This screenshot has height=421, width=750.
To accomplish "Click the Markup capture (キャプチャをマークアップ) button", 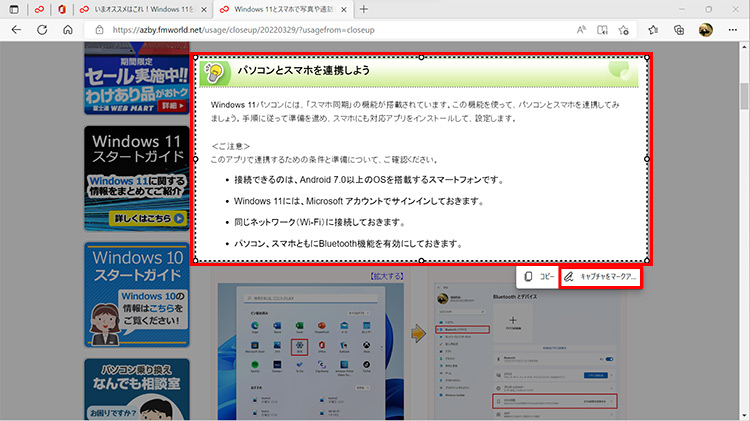I will coord(599,276).
